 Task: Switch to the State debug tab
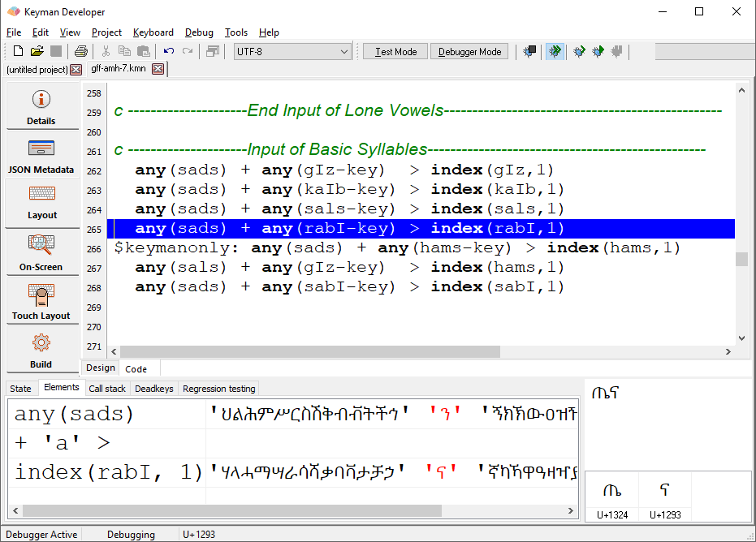tap(20, 389)
